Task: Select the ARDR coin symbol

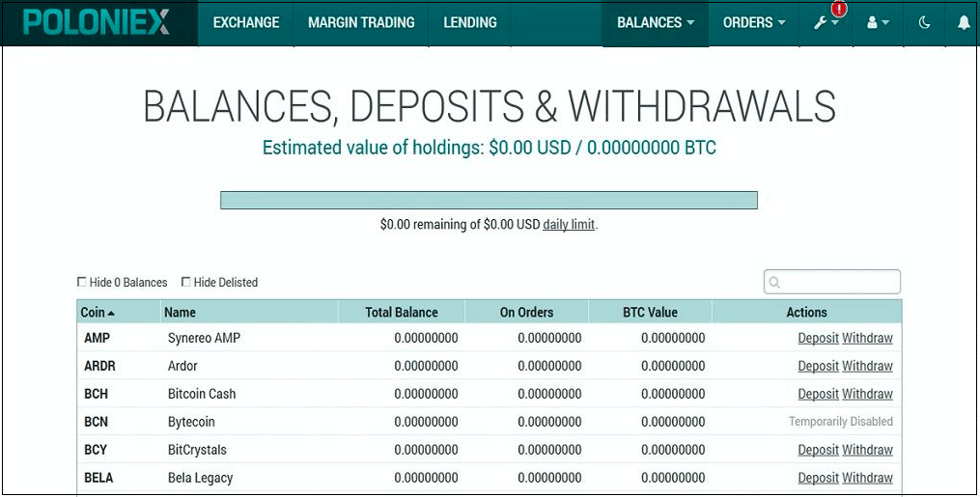Action: tap(99, 366)
